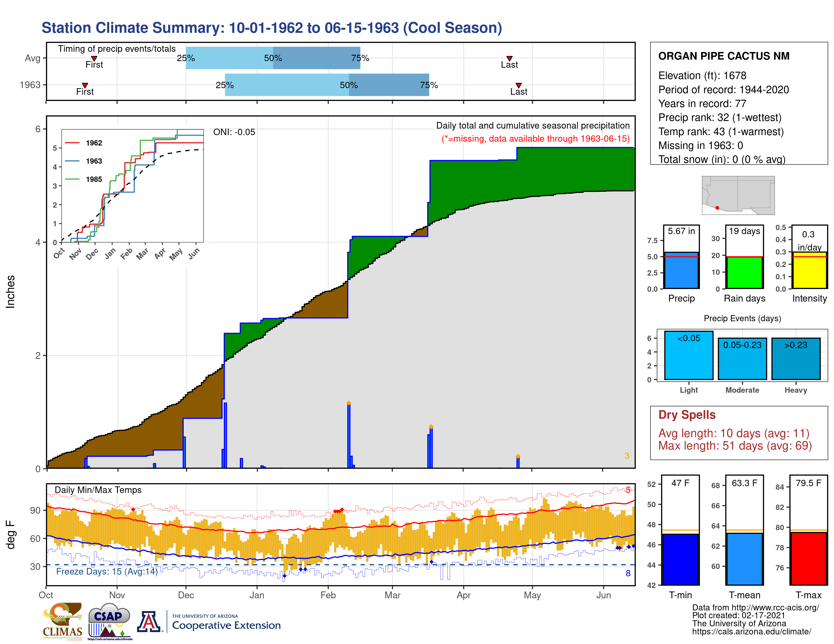Open the cals.arizona.edu/climate link
The image size is (834, 644).
752,631
